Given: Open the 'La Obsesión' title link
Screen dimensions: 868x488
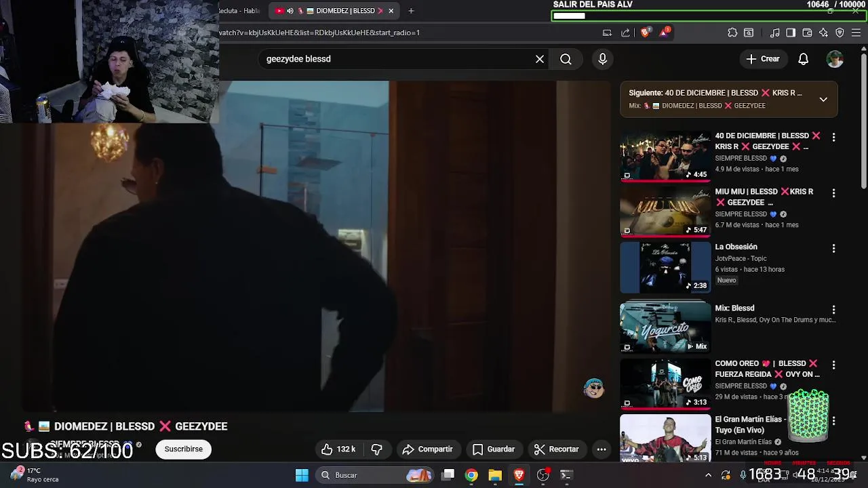Looking at the screenshot, I should [x=736, y=247].
